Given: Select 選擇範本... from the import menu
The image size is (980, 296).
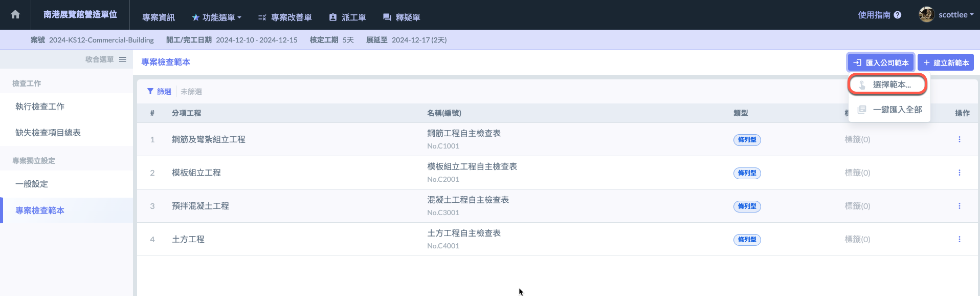Looking at the screenshot, I should [x=887, y=84].
